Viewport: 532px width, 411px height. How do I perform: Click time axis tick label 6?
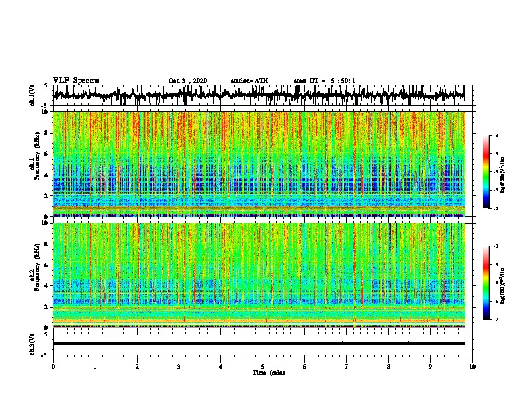pos(305,367)
